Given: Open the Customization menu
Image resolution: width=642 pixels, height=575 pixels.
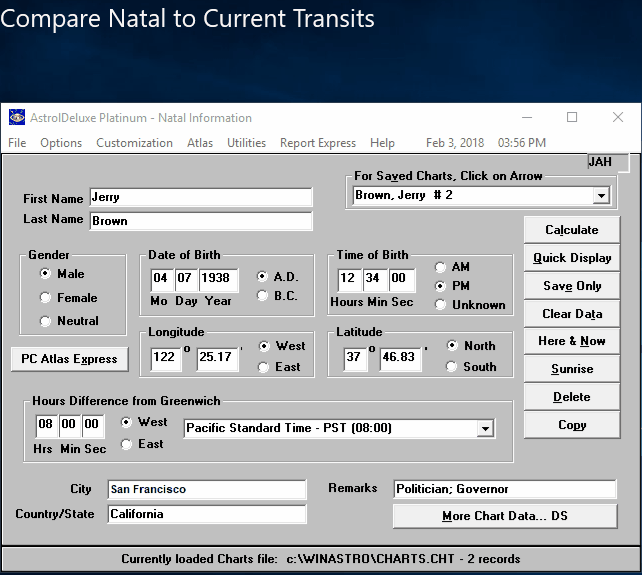Looking at the screenshot, I should point(134,143).
